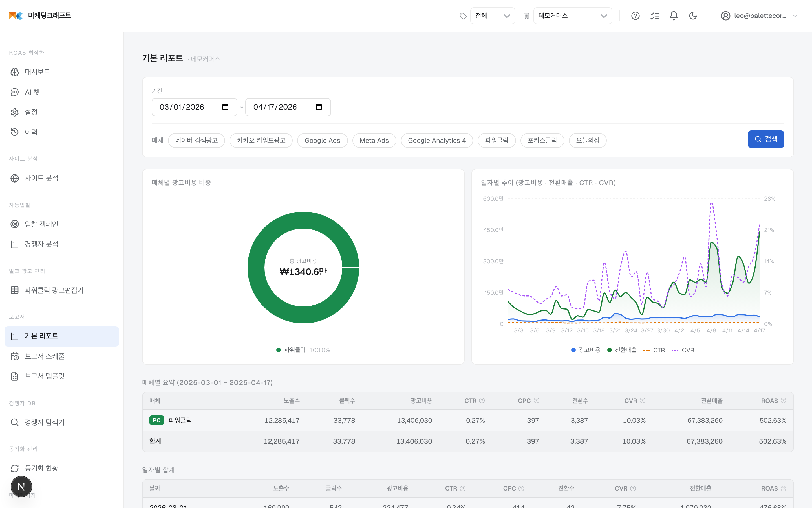Open 경쟁자 탐색기 page

point(62,422)
